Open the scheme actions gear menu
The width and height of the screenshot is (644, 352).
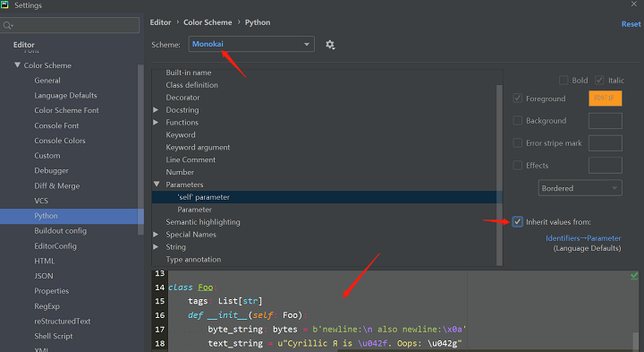click(x=330, y=45)
